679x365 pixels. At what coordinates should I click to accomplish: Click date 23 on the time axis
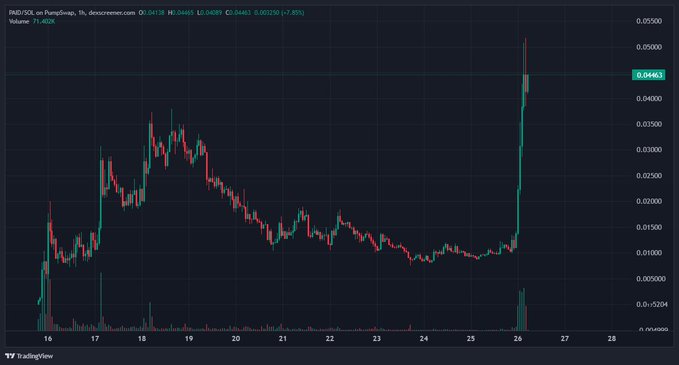[377, 339]
